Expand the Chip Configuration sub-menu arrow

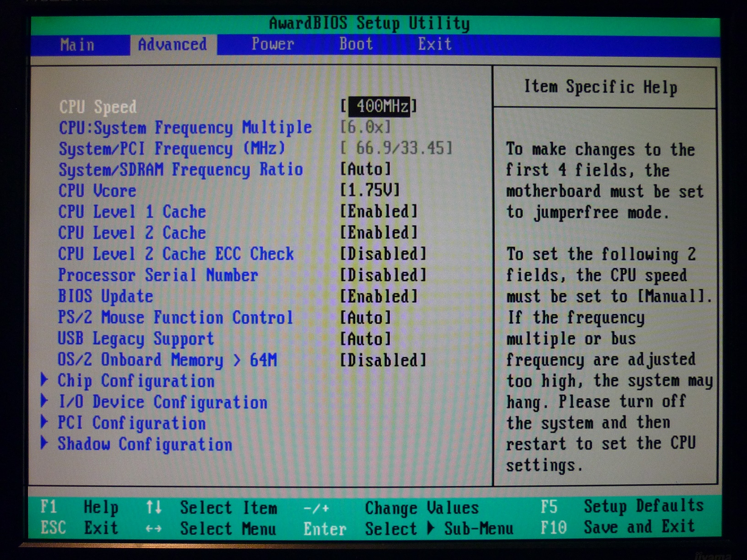pos(44,380)
